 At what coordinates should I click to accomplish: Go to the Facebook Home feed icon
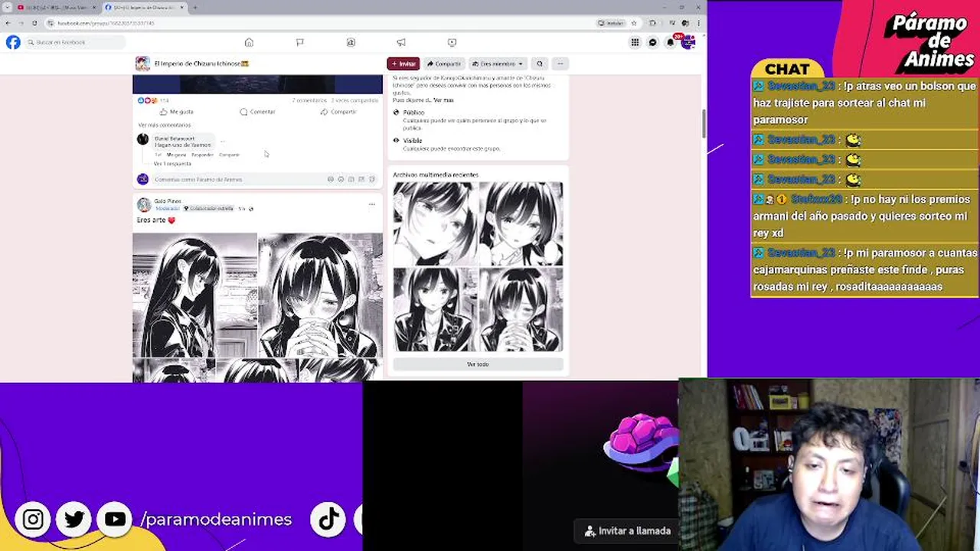point(249,42)
